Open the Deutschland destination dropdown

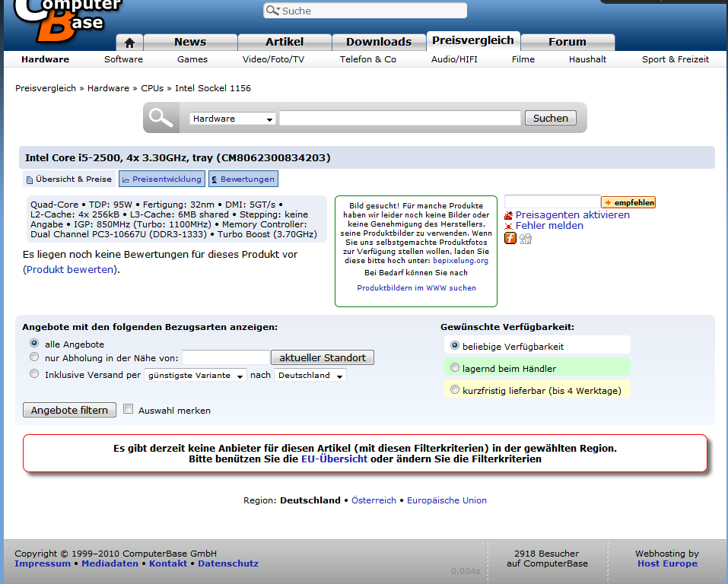coord(310,375)
